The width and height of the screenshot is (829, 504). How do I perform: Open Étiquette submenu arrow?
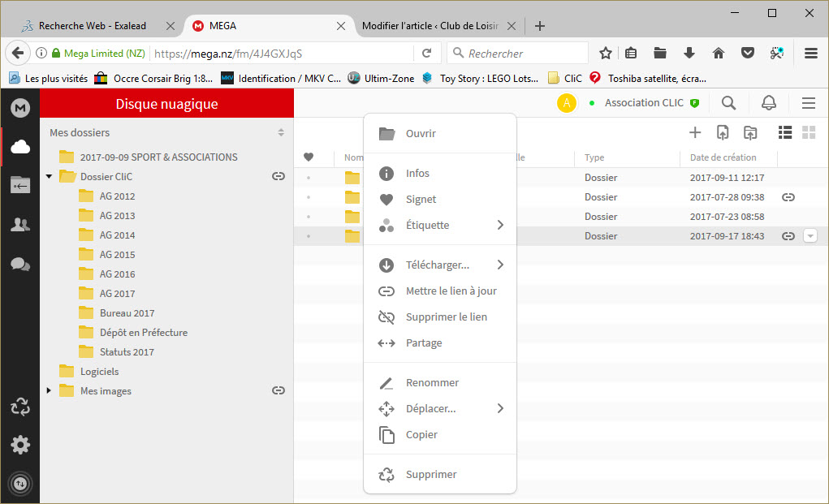tap(500, 225)
